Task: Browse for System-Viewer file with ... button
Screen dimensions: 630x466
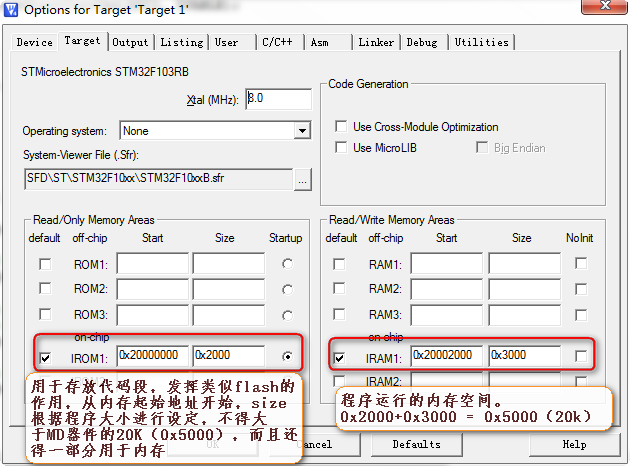Action: [x=303, y=179]
